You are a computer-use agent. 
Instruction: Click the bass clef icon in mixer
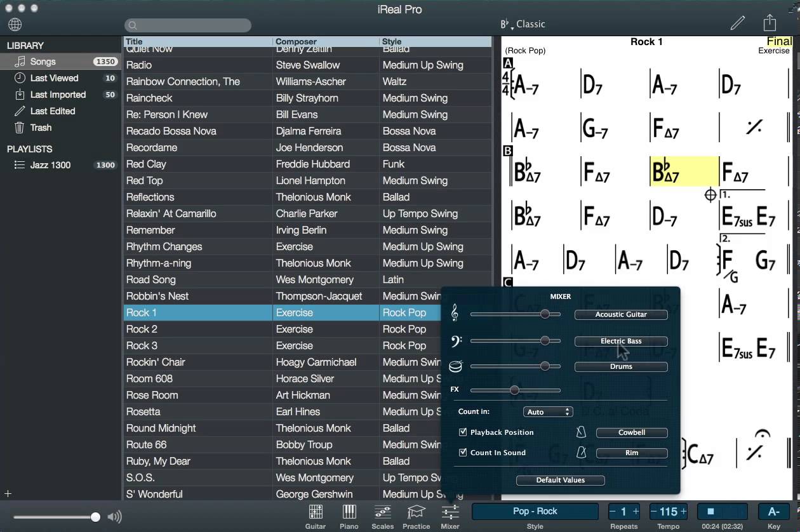(456, 341)
